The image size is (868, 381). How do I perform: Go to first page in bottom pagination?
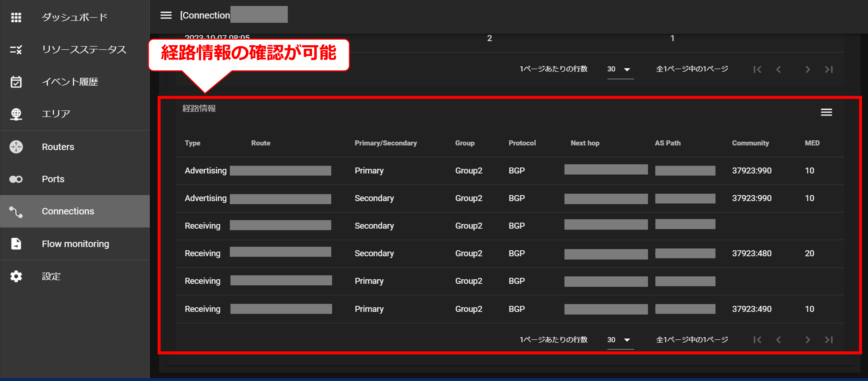[757, 340]
